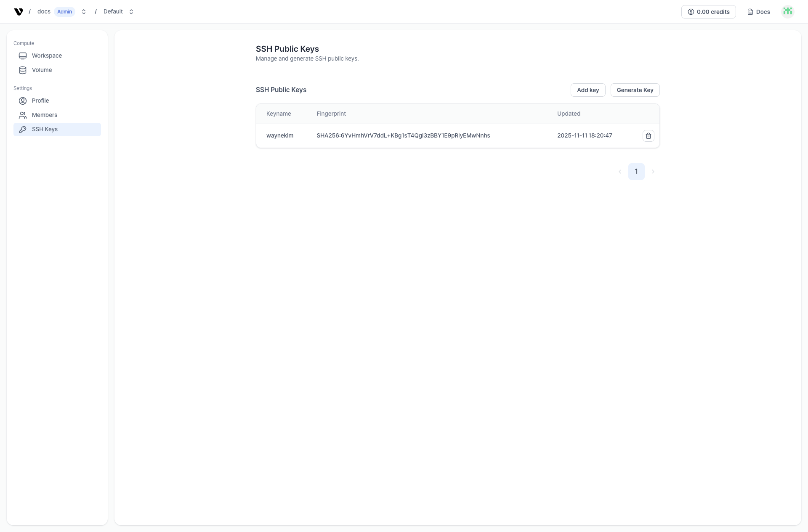Click the Add key button
The width and height of the screenshot is (808, 532).
587,90
